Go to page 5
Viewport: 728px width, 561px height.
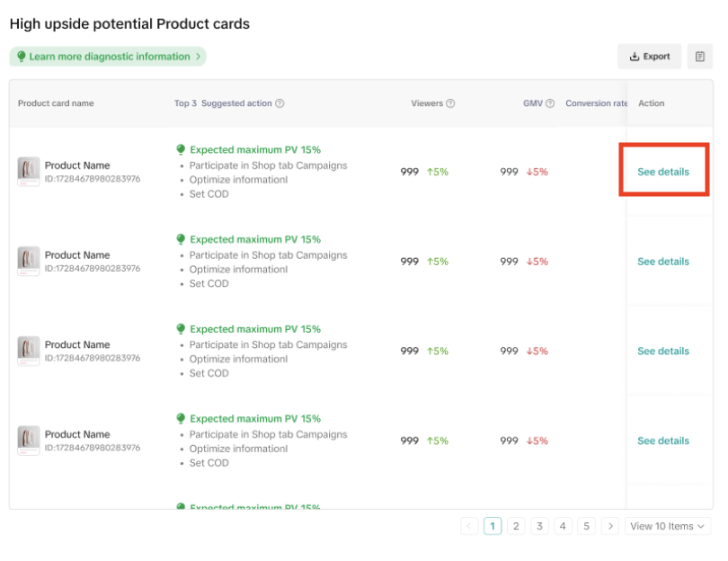pos(586,526)
